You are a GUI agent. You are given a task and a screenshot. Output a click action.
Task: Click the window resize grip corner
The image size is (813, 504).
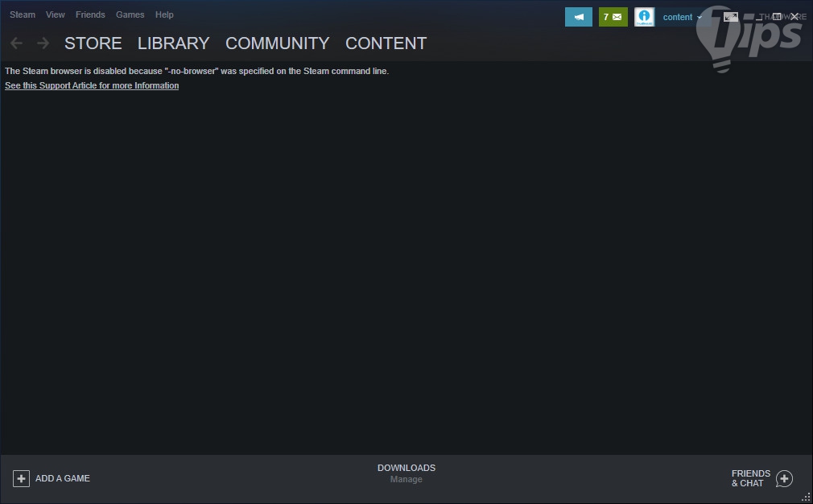(806, 497)
